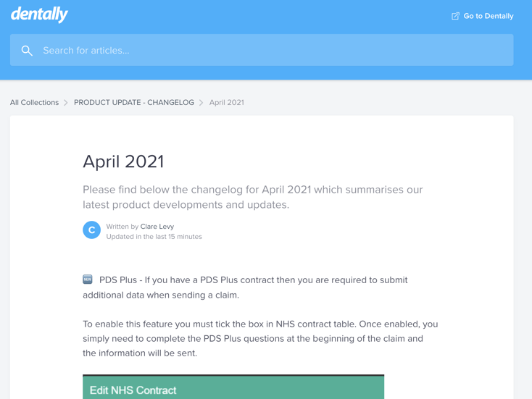532x399 pixels.
Task: Click the PDS Plus paragraph text
Action: tap(245, 287)
